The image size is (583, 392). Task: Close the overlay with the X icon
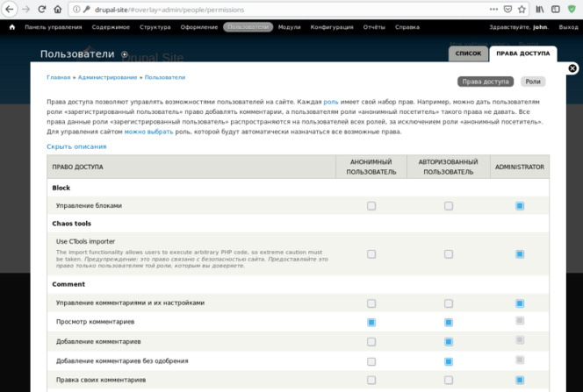coord(572,68)
